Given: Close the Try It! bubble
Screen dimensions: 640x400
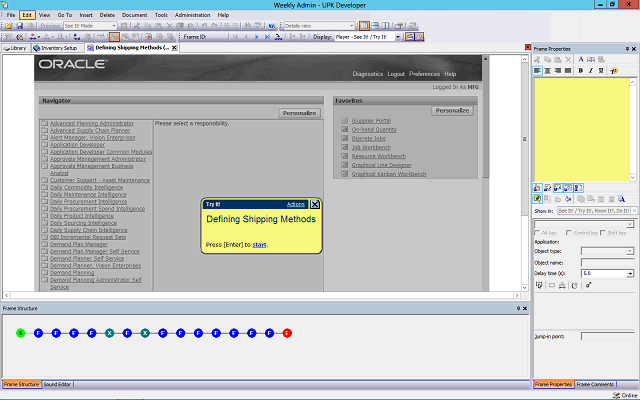Looking at the screenshot, I should click(315, 204).
